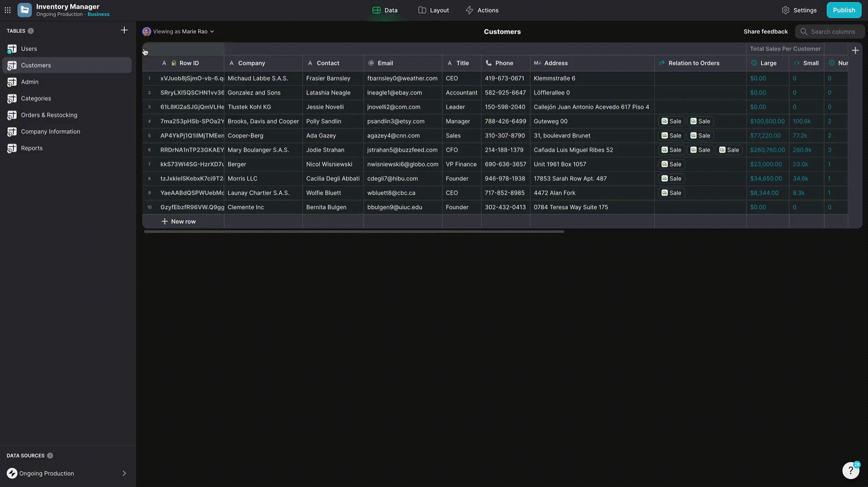Click the apps grid launcher icon

(x=7, y=10)
